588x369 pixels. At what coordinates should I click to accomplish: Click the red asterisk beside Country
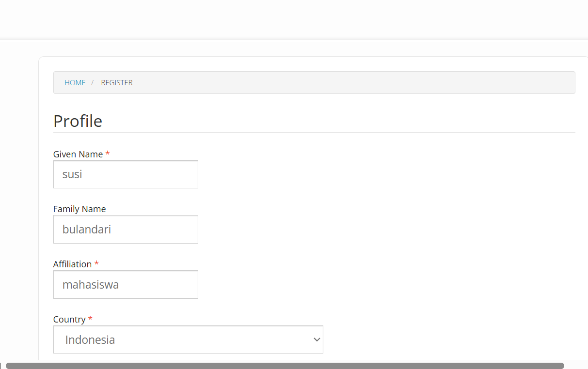tap(90, 319)
